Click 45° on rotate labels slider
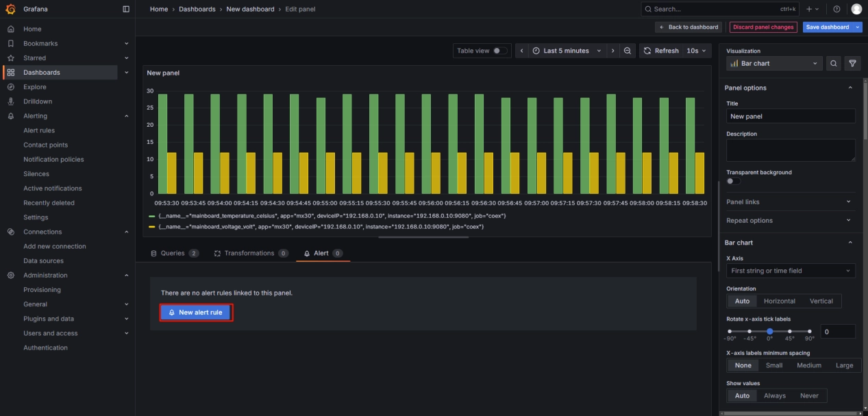The width and height of the screenshot is (868, 416). pos(789,332)
